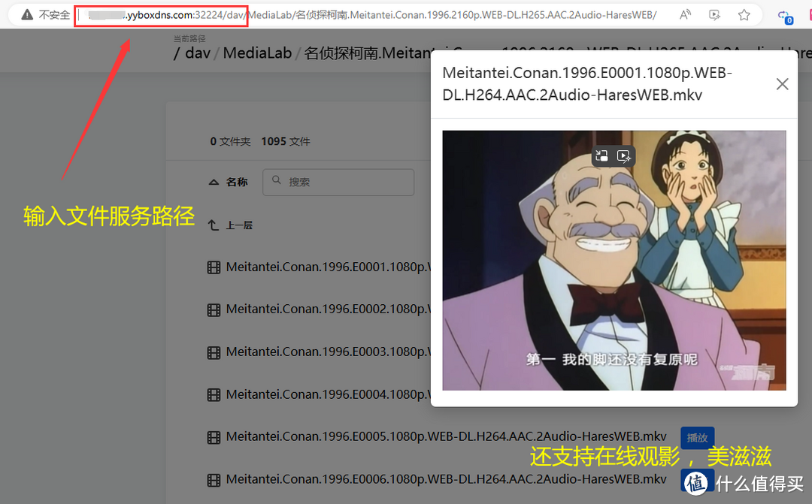
Task: Click film icon of E0005 file
Action: click(x=214, y=437)
